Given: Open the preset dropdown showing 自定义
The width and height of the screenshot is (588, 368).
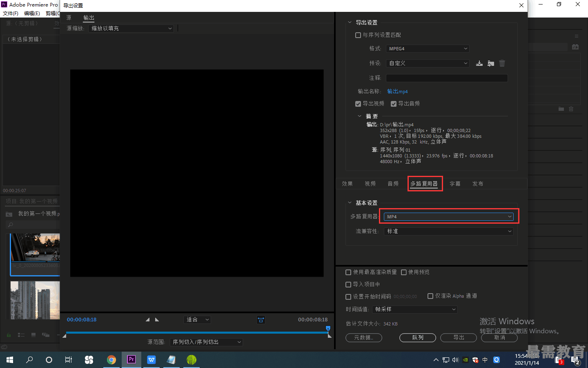Looking at the screenshot, I should pyautogui.click(x=428, y=63).
